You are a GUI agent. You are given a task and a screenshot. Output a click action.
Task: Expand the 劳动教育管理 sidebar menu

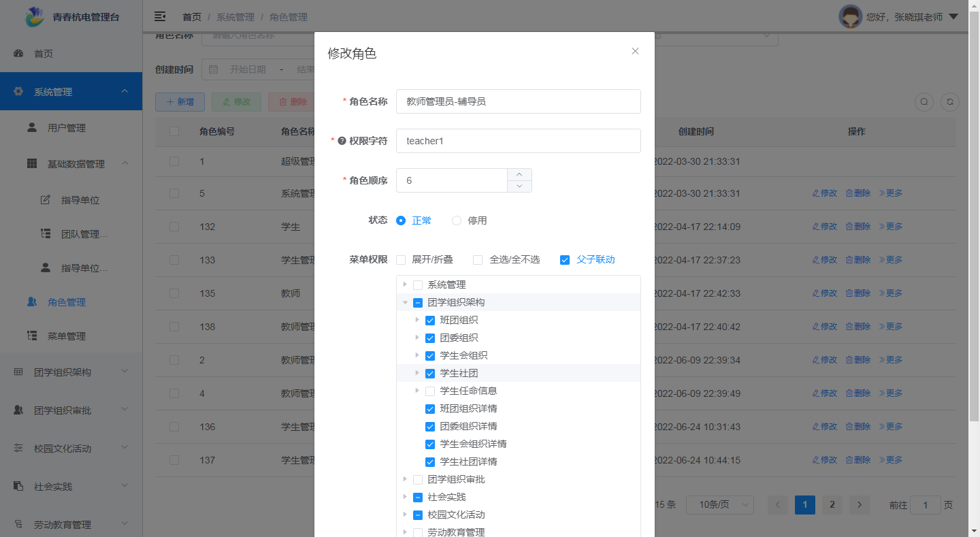coord(71,525)
